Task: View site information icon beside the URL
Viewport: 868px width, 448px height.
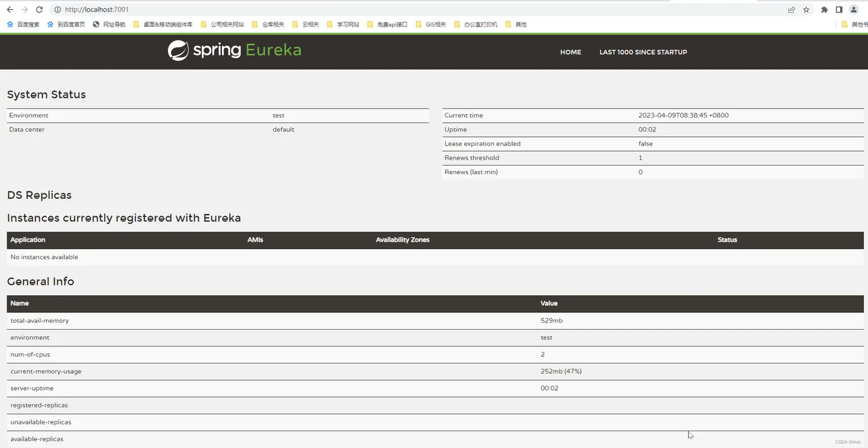Action: [57, 10]
